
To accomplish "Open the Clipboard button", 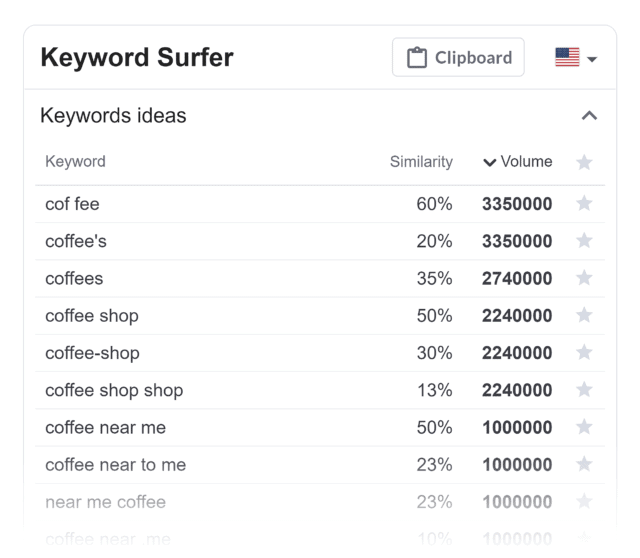I will tap(458, 57).
